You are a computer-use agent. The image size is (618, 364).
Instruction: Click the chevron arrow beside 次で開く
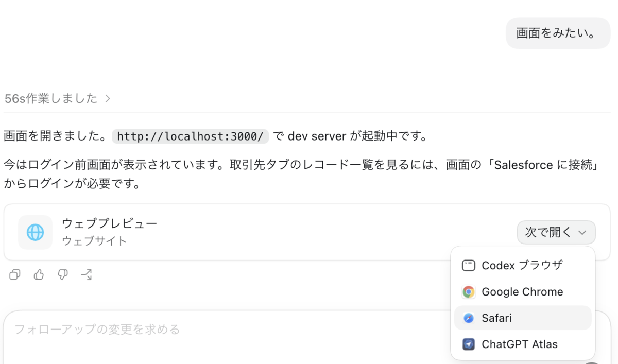point(582,233)
